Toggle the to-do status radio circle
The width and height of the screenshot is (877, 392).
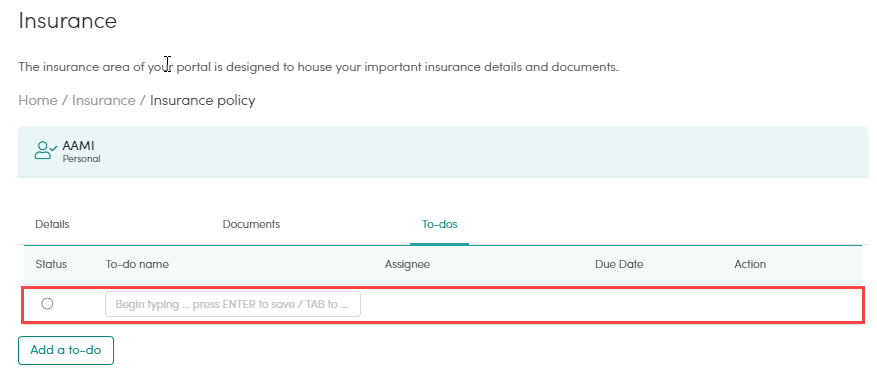[x=48, y=304]
